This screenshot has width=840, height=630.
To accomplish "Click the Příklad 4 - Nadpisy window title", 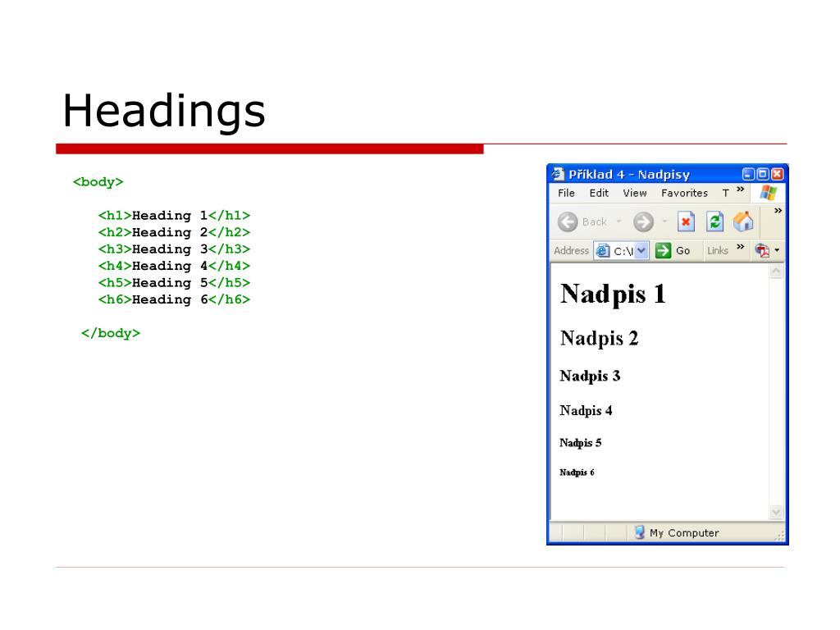I will tap(629, 174).
